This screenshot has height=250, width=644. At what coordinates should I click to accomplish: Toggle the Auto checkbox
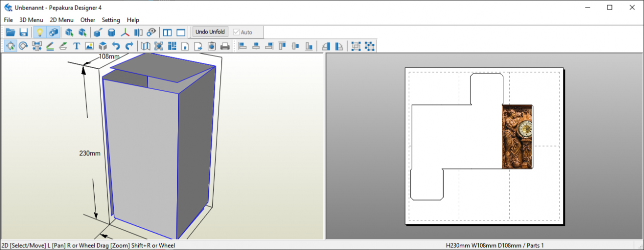tap(243, 32)
